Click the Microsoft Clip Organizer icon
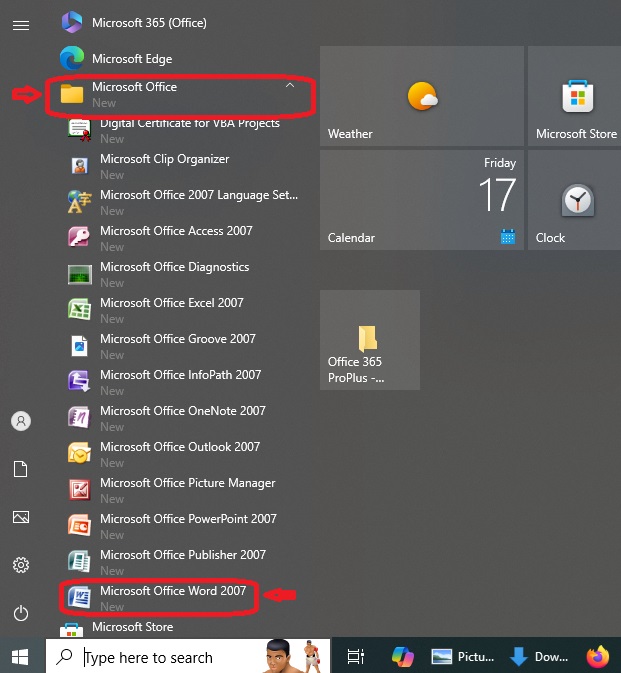This screenshot has height=673, width=621. tap(79, 166)
